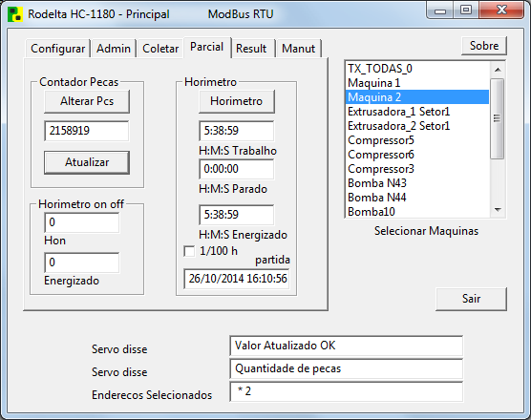Click the Atualizar button
Viewport: 531px width, 420px height.
point(87,162)
